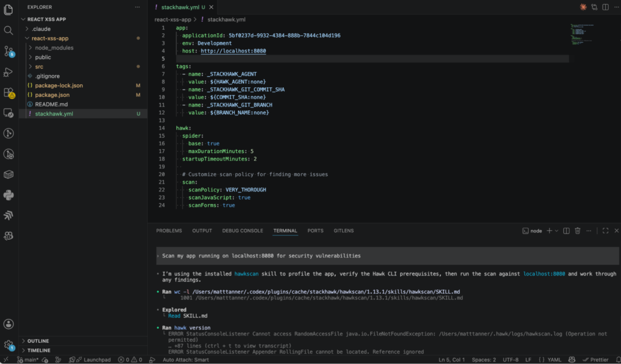Click the Prettier status bar item

[596, 360]
